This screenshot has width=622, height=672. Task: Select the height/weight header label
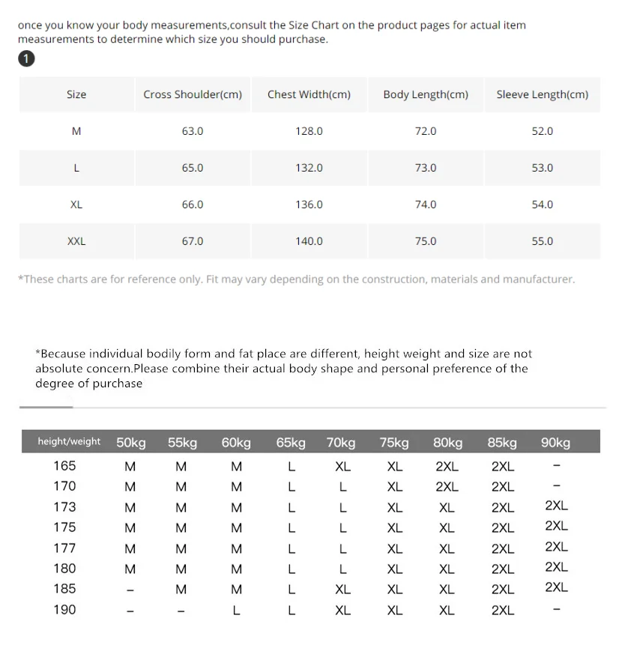click(x=69, y=441)
